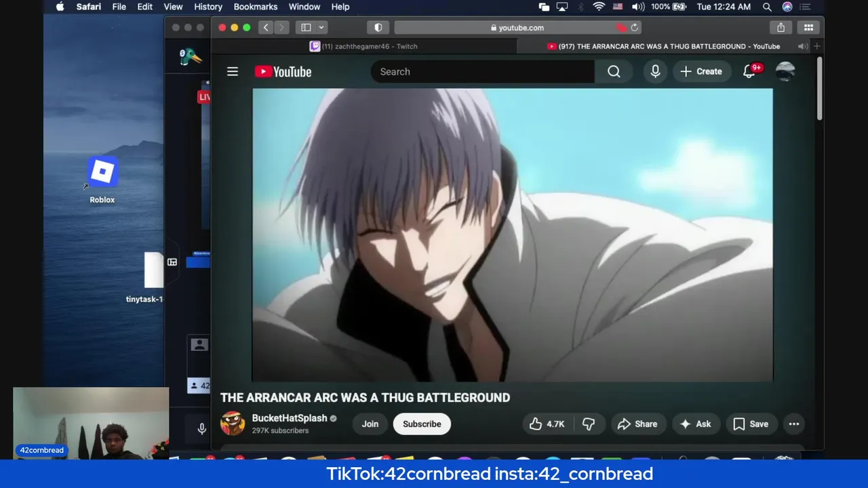Open the Safari application menu
Screen dimensions: 868x488
(88, 7)
